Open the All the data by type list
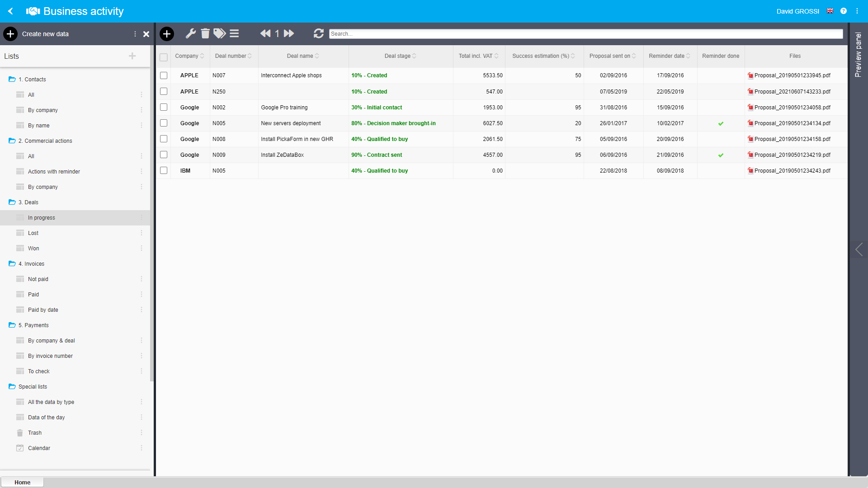 (x=51, y=402)
